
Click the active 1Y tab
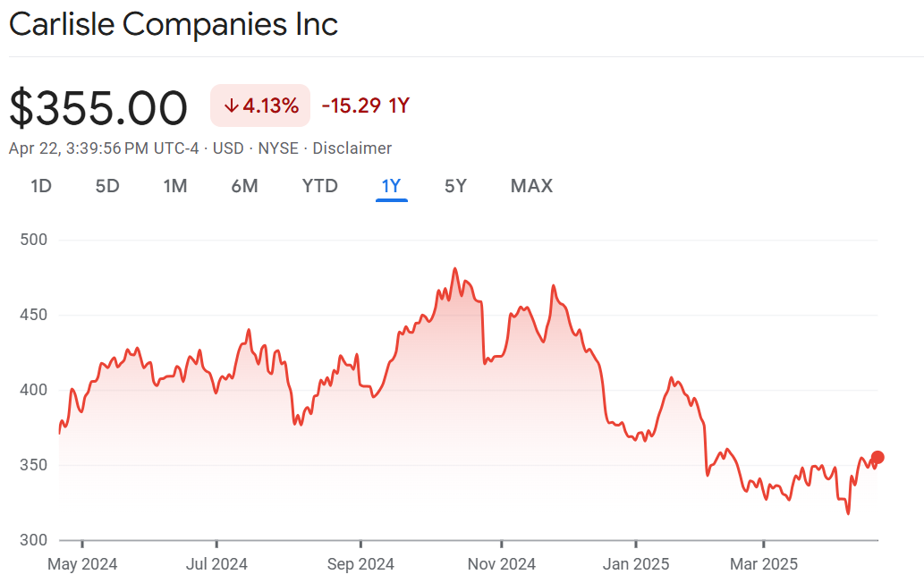tap(392, 186)
